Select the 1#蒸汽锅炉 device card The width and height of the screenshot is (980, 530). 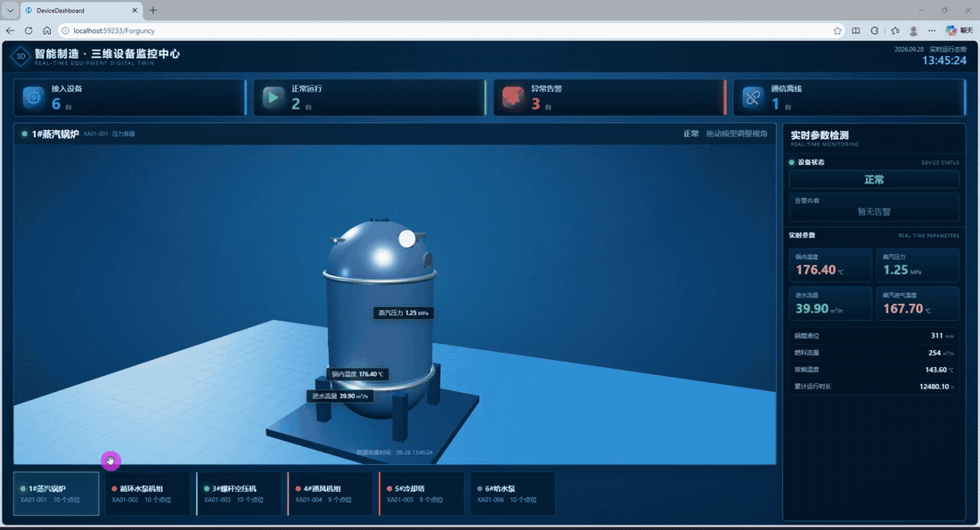(56, 493)
